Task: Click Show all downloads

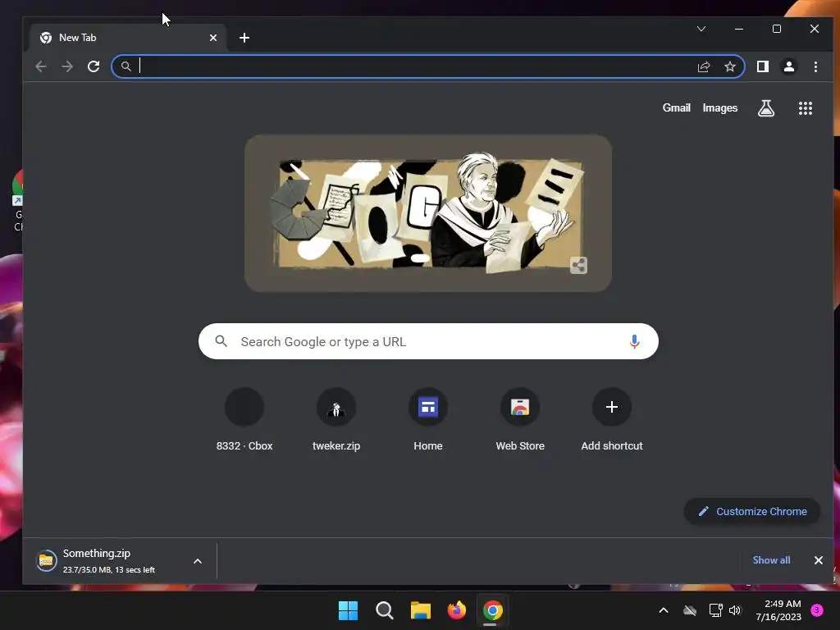Action: [771, 559]
